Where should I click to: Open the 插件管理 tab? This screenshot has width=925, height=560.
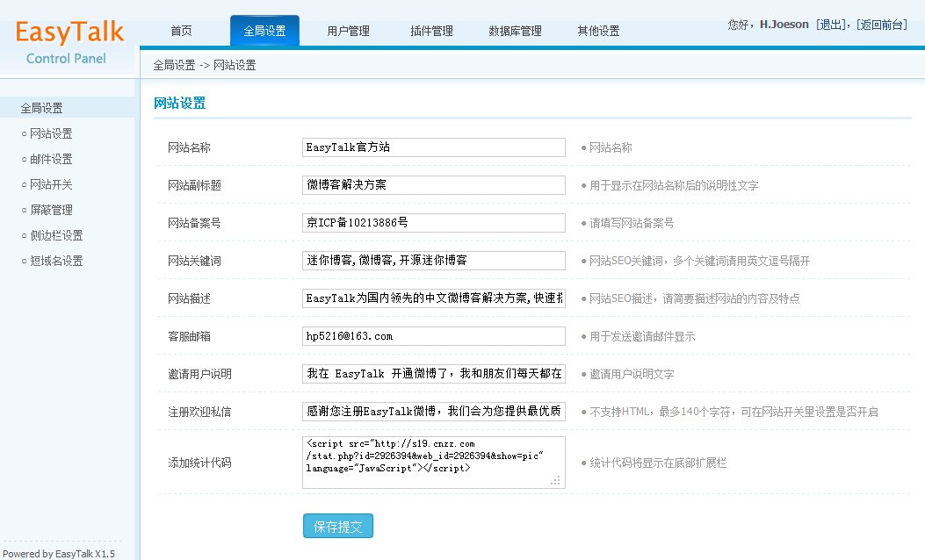pos(431,31)
